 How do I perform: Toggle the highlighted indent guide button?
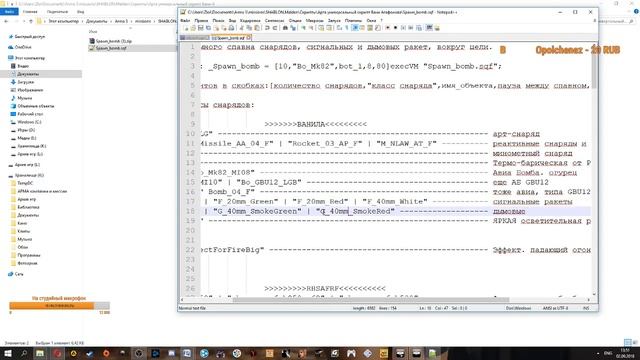tap(355, 28)
